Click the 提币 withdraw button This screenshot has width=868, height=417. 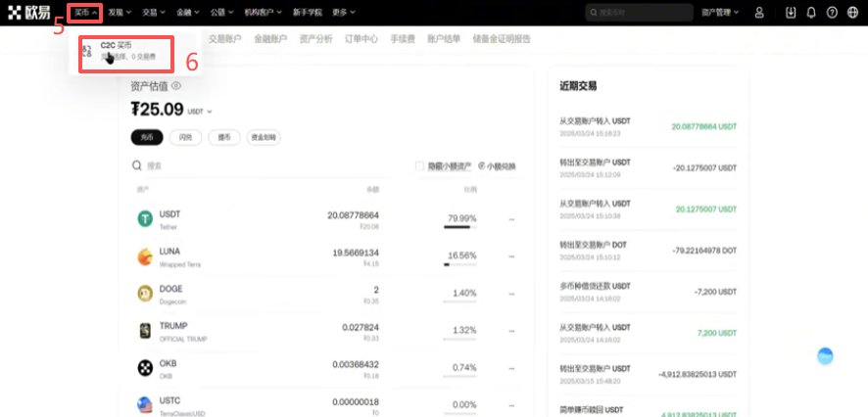[x=224, y=138]
